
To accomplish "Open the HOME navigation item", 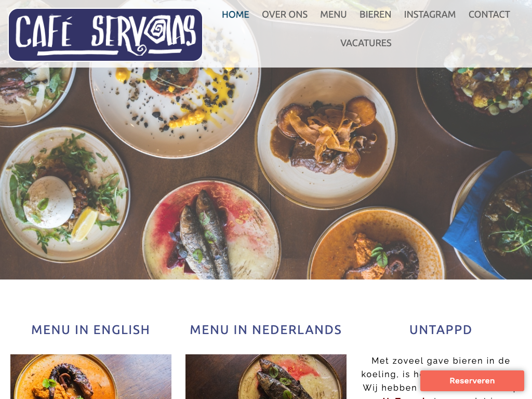I will tap(235, 15).
